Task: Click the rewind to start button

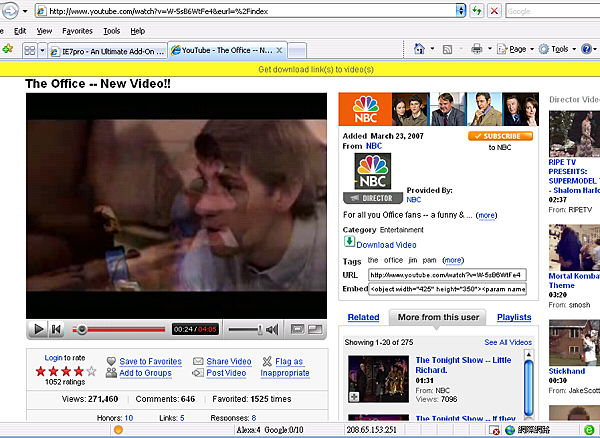Action: [56, 329]
